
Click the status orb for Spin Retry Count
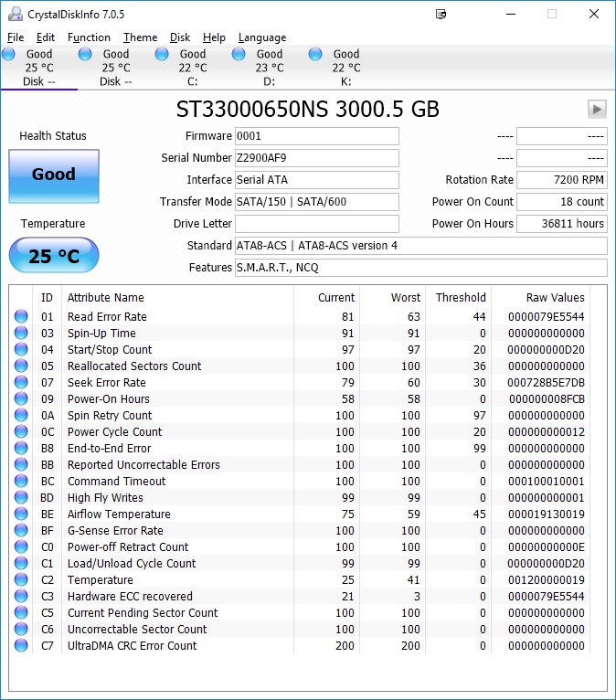(21, 415)
